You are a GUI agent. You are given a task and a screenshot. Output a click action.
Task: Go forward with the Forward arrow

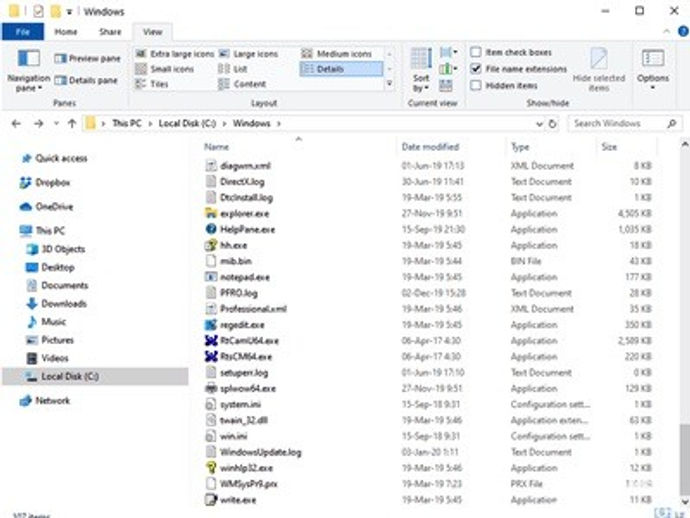pos(39,124)
